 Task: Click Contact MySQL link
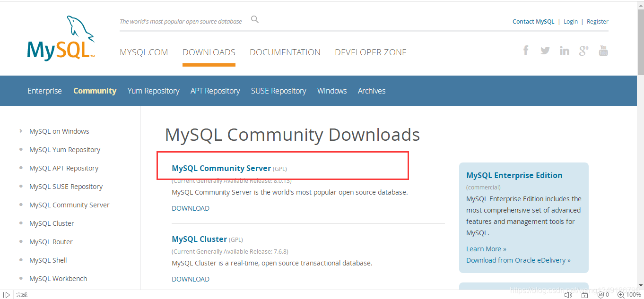(533, 22)
